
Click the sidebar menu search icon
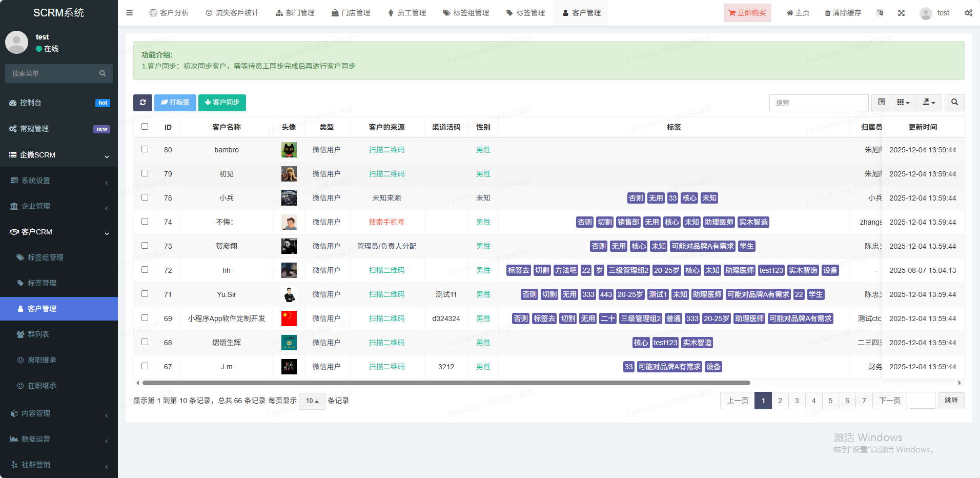point(103,73)
